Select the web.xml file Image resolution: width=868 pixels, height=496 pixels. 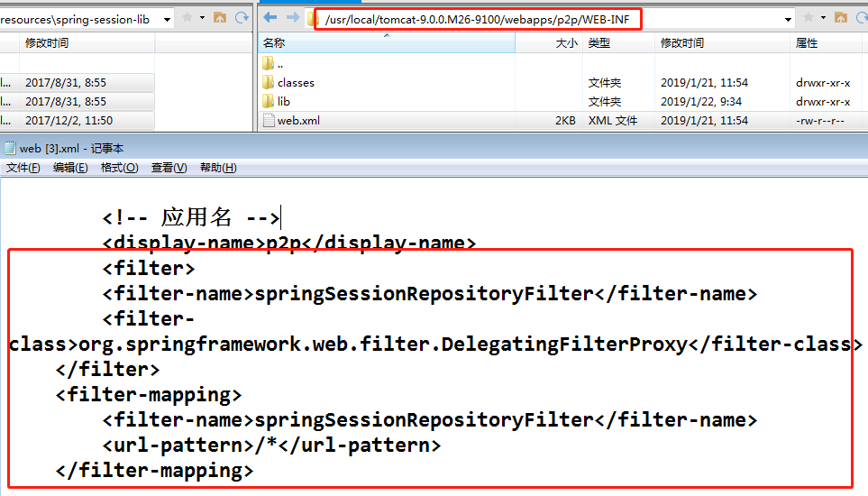(x=297, y=120)
